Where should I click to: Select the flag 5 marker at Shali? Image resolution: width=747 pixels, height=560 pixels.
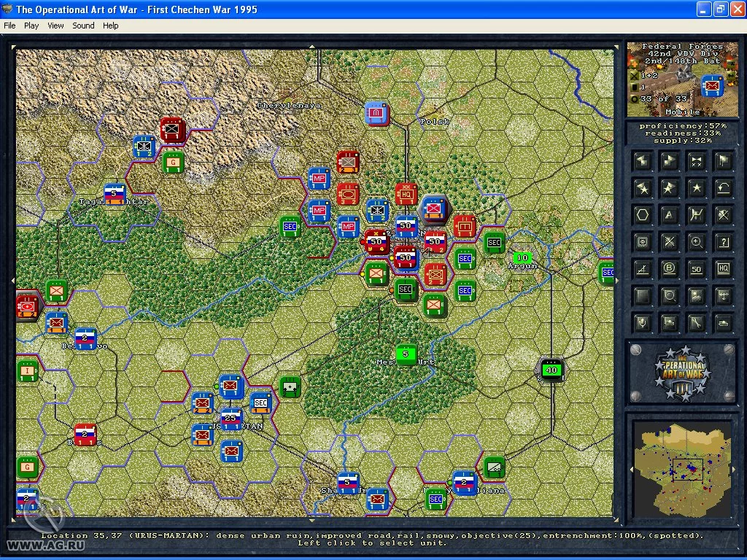click(348, 483)
